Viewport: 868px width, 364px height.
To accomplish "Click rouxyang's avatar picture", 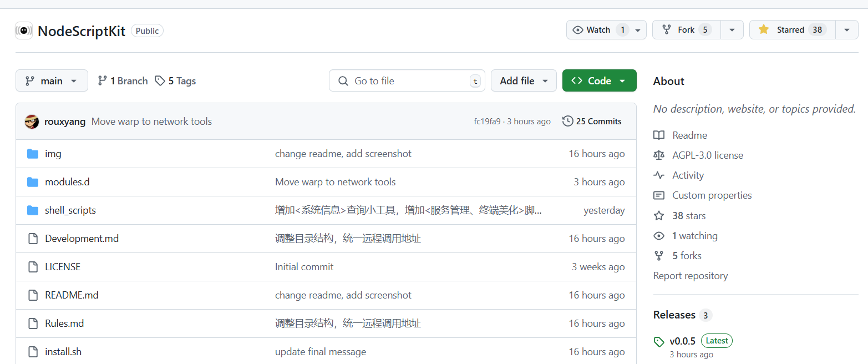I will pyautogui.click(x=32, y=122).
